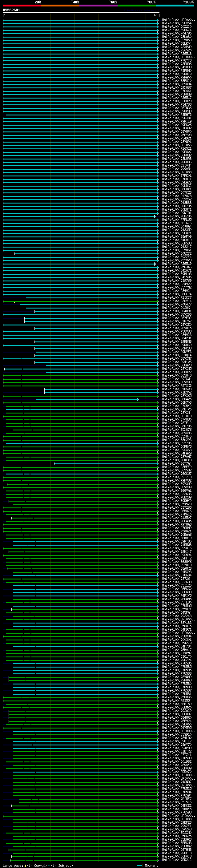Choose the UniRef100_P54270 label
The height and width of the screenshot is (868, 197).
[x=177, y=643]
